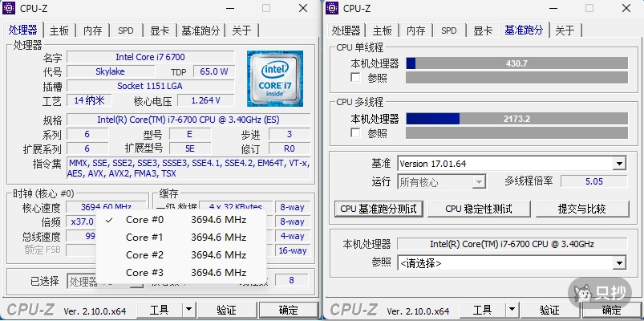Click the 倍频 value x37.0
Image resolution: width=644 pixels, height=321 pixels.
[82, 221]
